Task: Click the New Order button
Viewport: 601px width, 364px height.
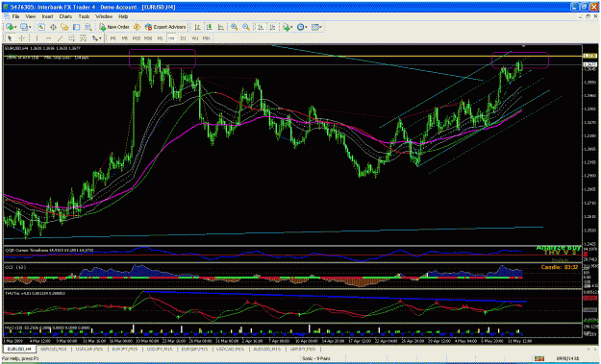Action: coord(113,27)
